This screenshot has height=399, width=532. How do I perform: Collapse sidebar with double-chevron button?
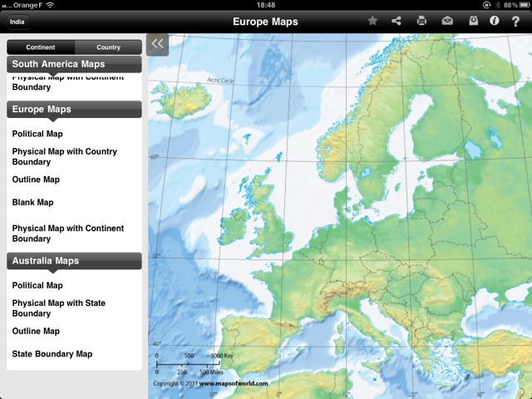(157, 45)
